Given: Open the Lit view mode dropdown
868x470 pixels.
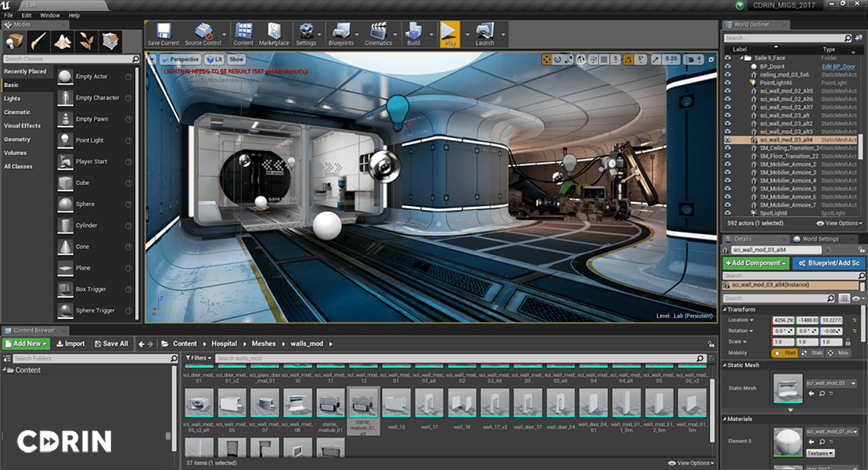Looking at the screenshot, I should click(x=214, y=60).
